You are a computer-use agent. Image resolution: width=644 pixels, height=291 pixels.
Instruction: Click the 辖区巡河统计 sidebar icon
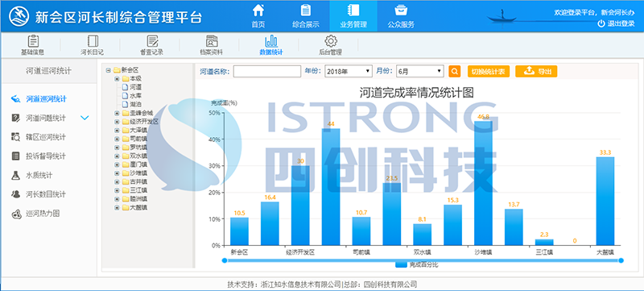point(15,137)
